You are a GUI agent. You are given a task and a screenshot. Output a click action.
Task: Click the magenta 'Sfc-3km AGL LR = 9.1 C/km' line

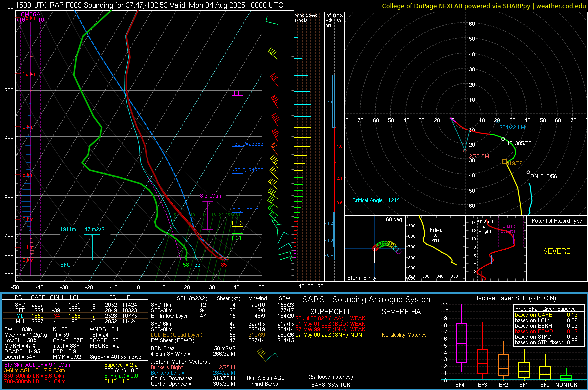pos(37,365)
